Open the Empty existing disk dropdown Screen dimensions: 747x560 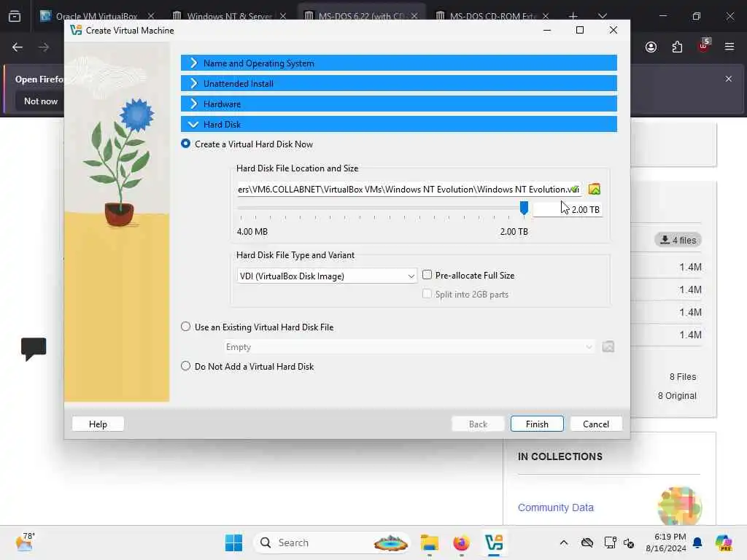(409, 346)
